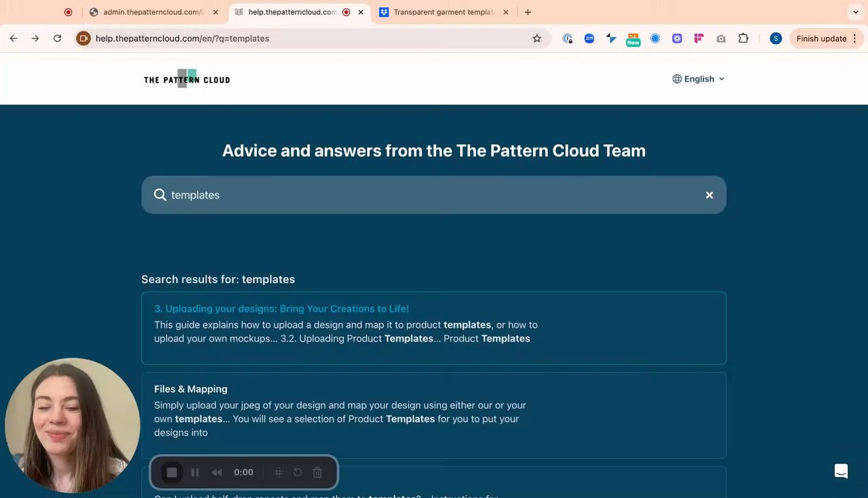Image resolution: width=868 pixels, height=498 pixels.
Task: Open the blue circular C extension
Action: tap(655, 39)
